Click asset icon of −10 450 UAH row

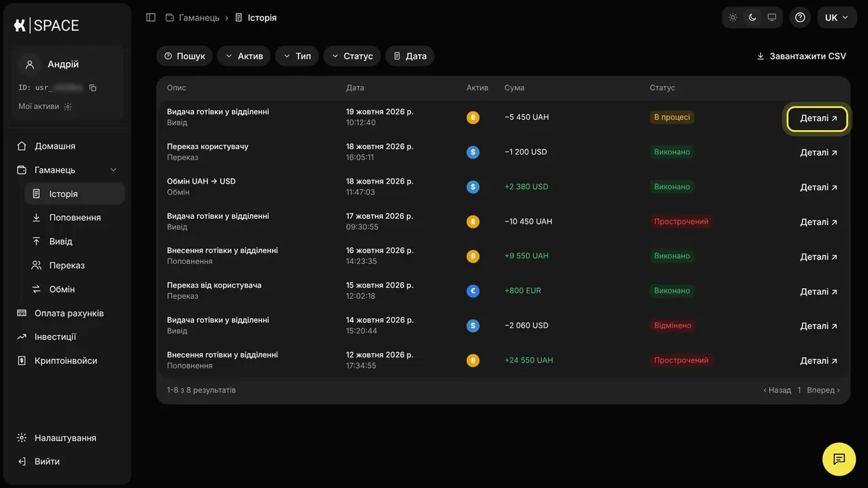click(473, 222)
